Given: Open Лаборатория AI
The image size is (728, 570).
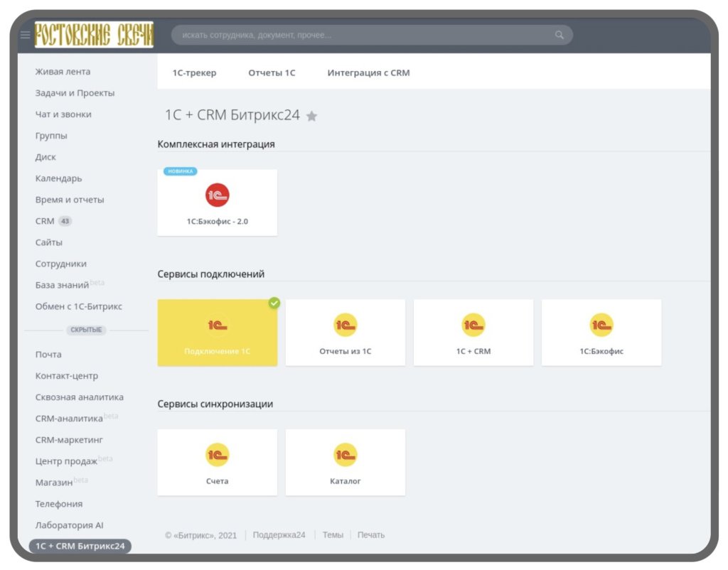Looking at the screenshot, I should [69, 525].
